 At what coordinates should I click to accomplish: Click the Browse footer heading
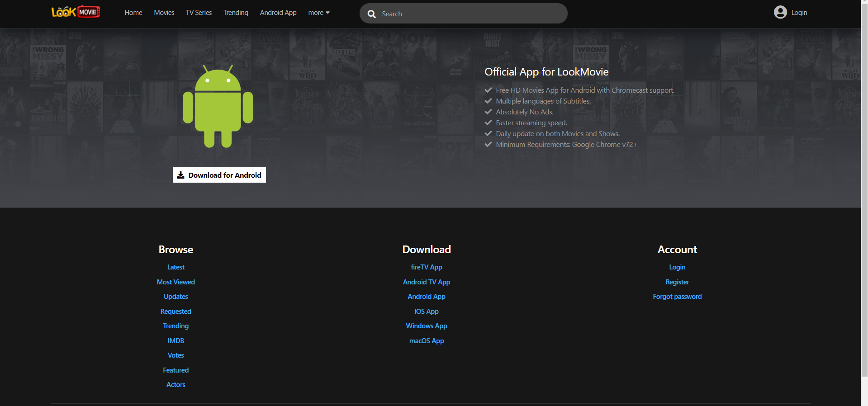(176, 250)
